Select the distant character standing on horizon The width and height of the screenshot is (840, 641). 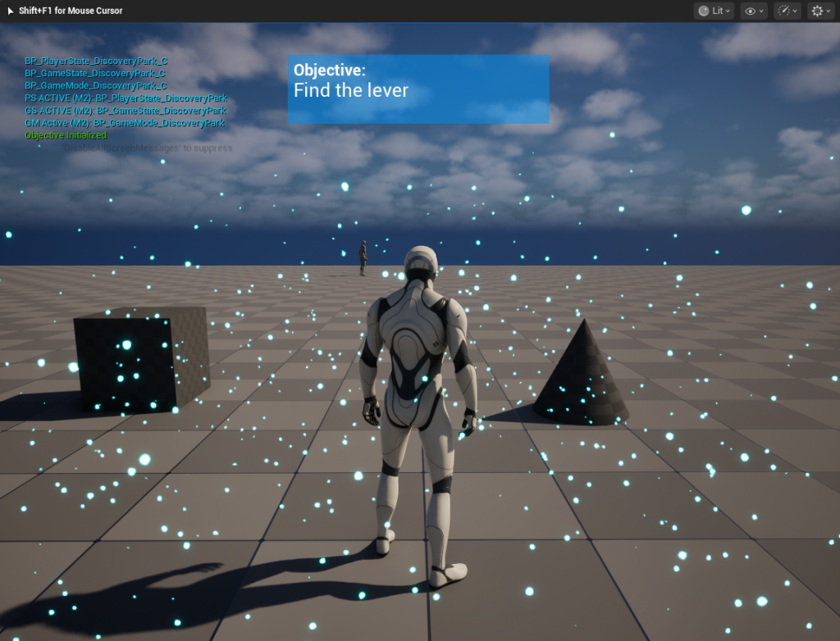pyautogui.click(x=363, y=257)
